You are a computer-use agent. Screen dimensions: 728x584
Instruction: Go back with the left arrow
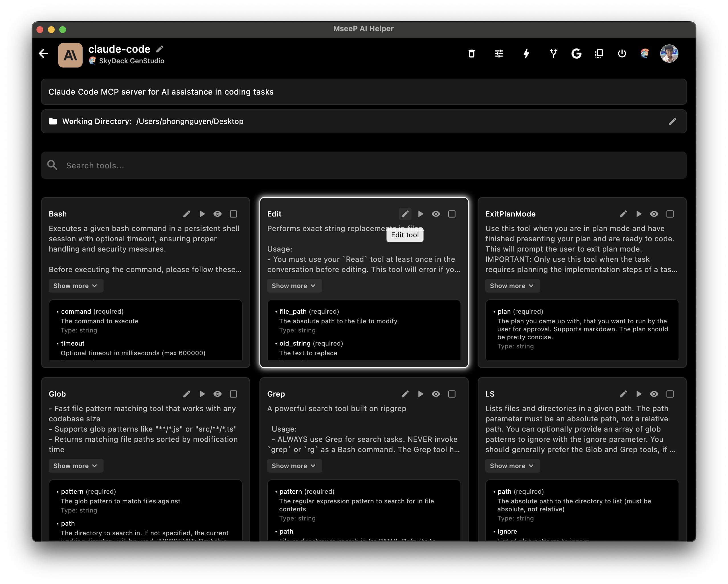(x=44, y=53)
